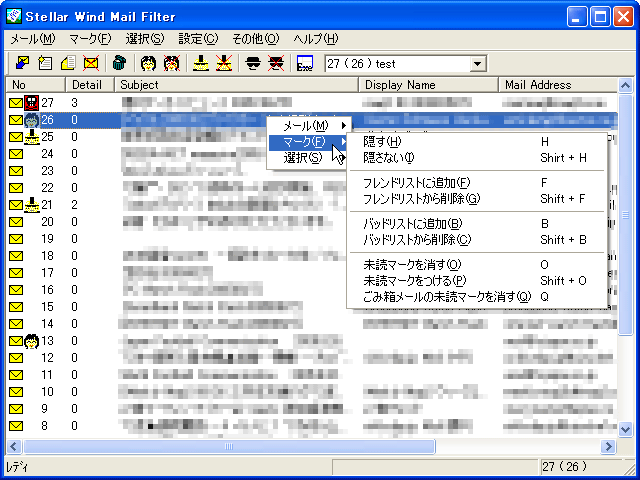Click the green trash can toolbar icon
The height and width of the screenshot is (480, 640).
click(x=119, y=63)
